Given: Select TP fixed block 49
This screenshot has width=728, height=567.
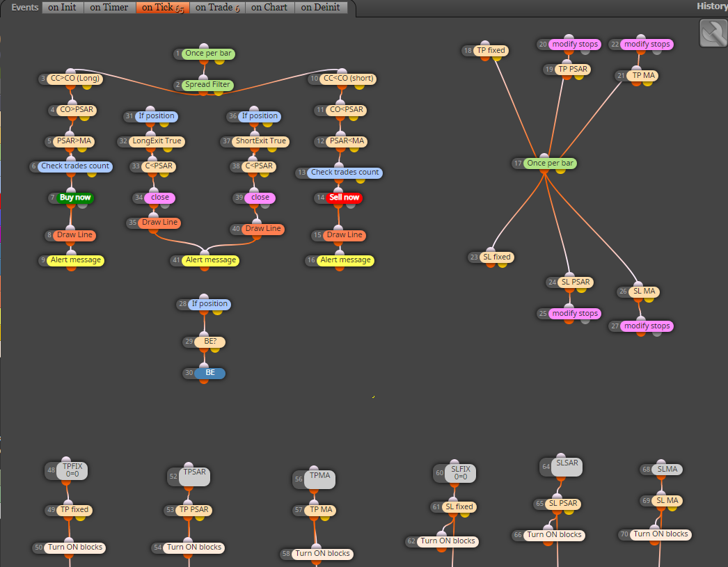Looking at the screenshot, I should pos(74,510).
